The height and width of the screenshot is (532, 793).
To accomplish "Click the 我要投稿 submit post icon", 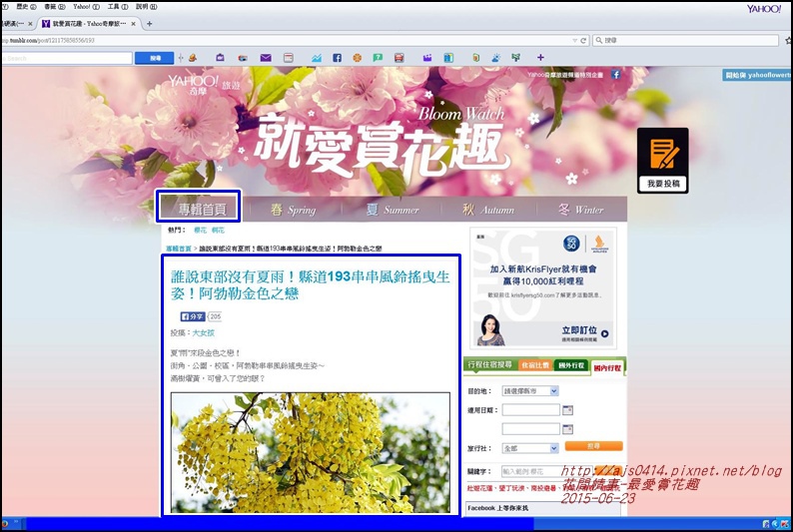I will point(662,160).
